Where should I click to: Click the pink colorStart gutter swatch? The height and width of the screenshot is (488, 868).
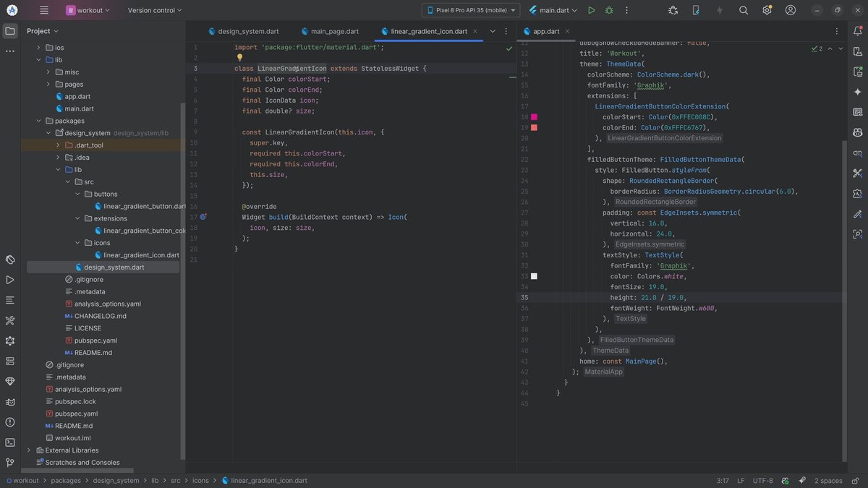534,116
